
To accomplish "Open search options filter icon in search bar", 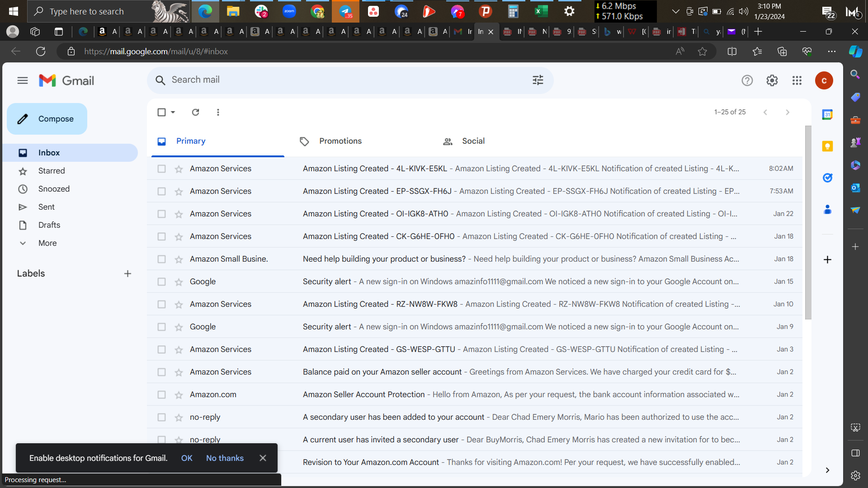I will click(x=538, y=80).
